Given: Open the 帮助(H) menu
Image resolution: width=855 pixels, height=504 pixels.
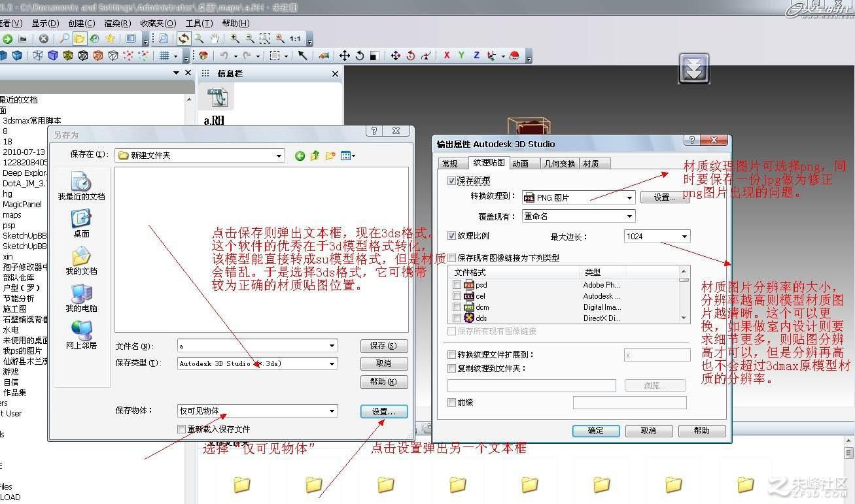Looking at the screenshot, I should 236,23.
